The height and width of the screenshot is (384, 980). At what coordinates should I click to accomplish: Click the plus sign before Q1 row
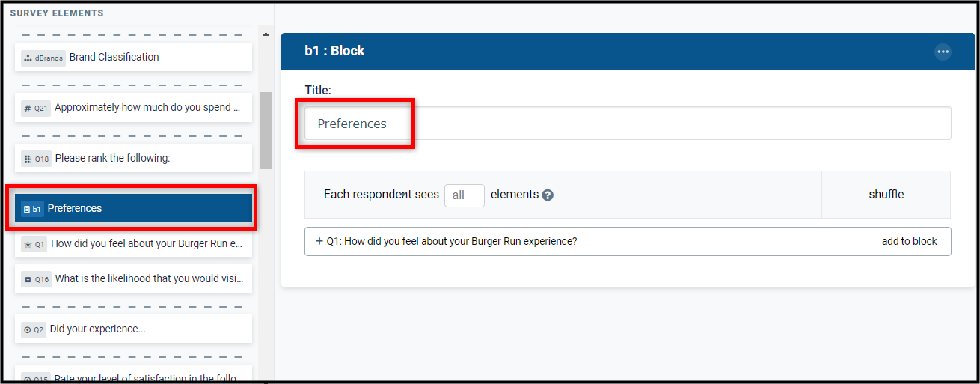pyautogui.click(x=319, y=241)
